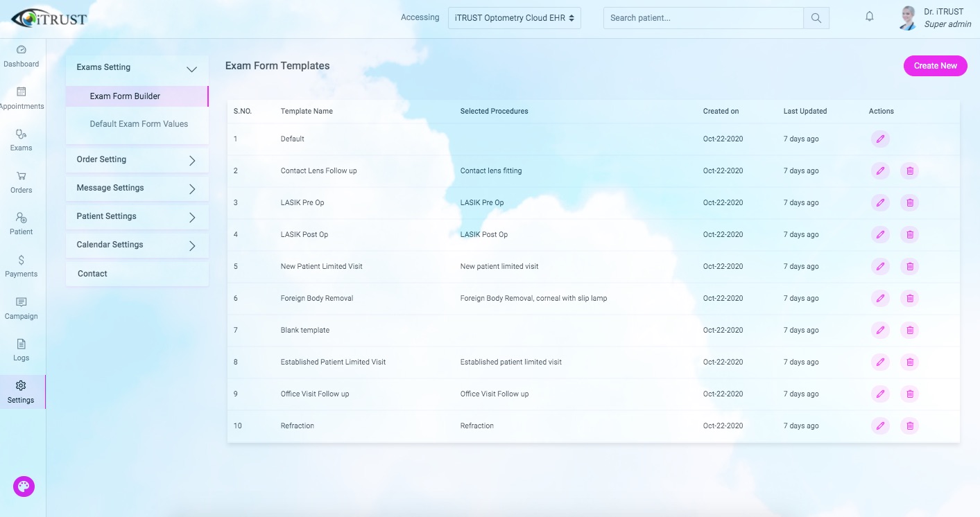Expand the Order Setting section

137,159
